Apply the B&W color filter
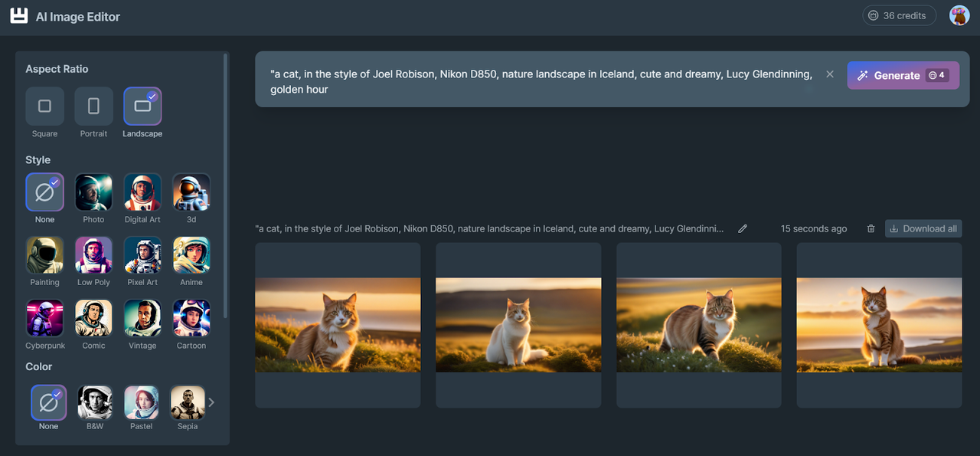The height and width of the screenshot is (456, 980). (95, 402)
